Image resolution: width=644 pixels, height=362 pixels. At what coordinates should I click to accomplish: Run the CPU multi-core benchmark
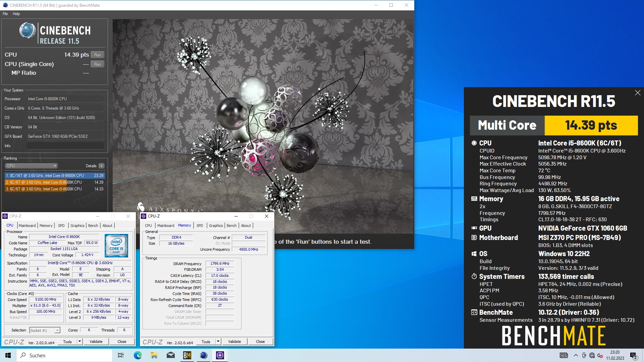(97, 55)
